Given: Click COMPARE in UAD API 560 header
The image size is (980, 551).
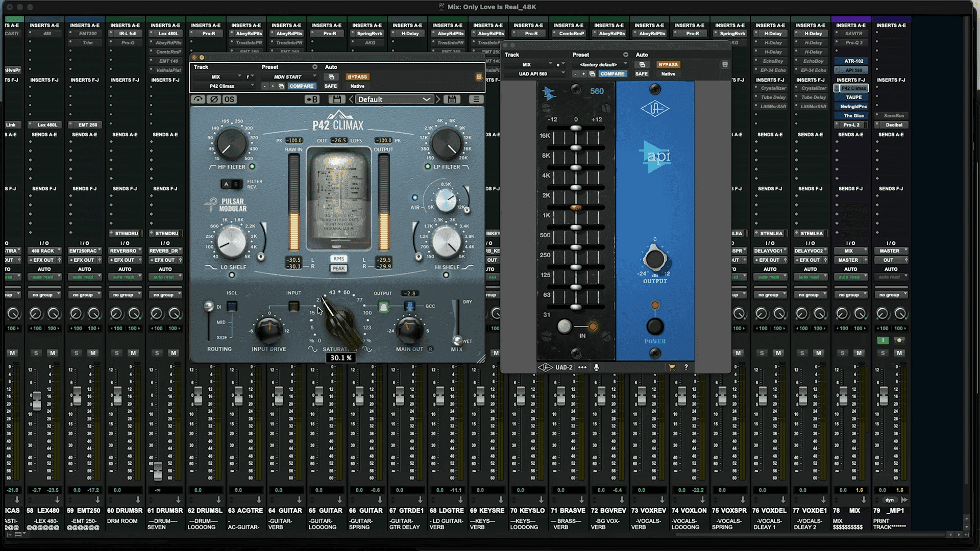Looking at the screenshot, I should [612, 74].
